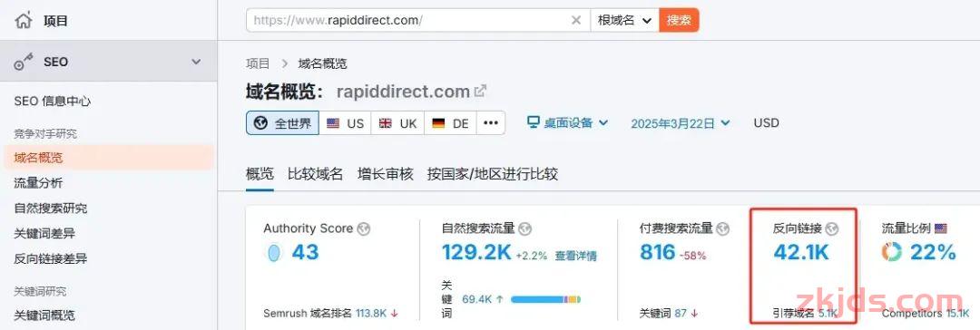This screenshot has height=330, width=980.
Task: Select the DE country filter
Action: click(450, 123)
